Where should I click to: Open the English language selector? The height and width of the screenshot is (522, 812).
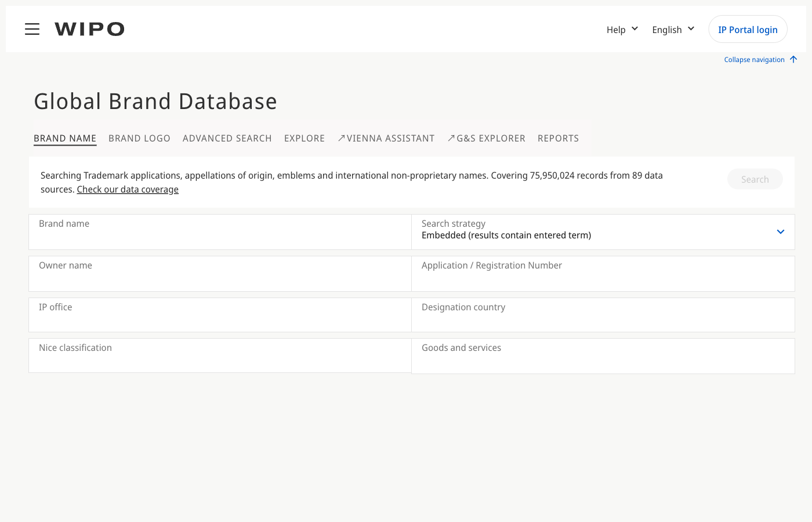[x=673, y=30]
